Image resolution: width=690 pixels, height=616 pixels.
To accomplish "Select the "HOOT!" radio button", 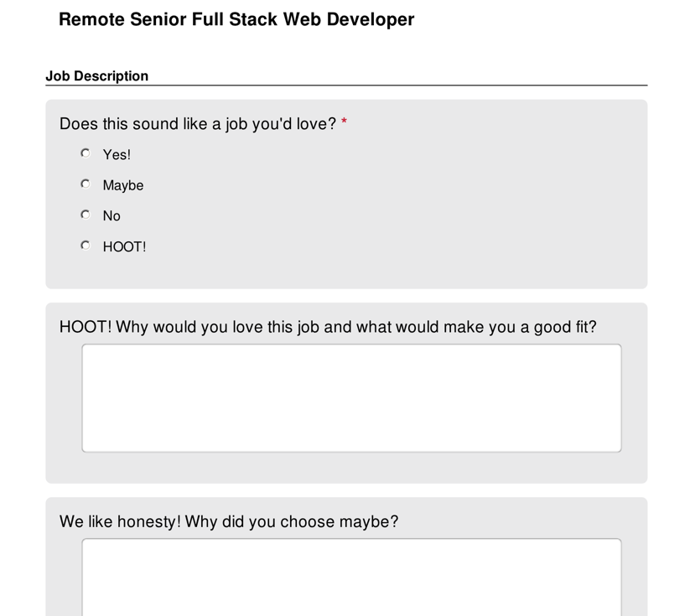I will pyautogui.click(x=86, y=246).
